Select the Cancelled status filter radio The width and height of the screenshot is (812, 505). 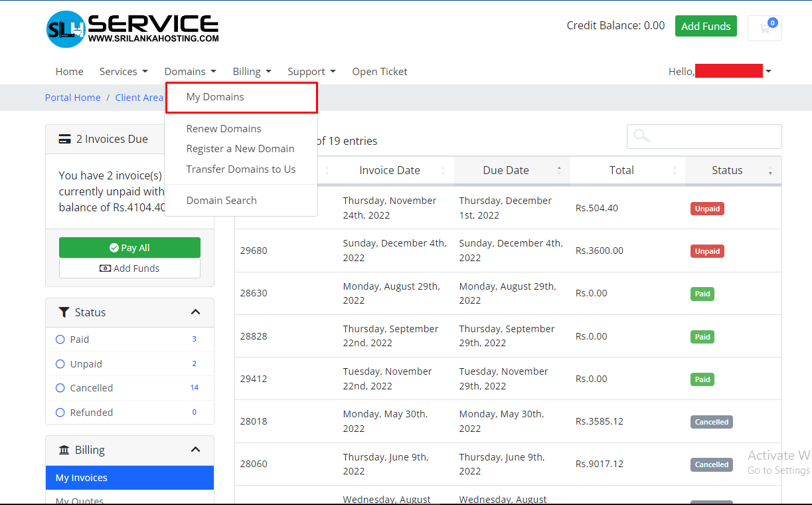60,388
